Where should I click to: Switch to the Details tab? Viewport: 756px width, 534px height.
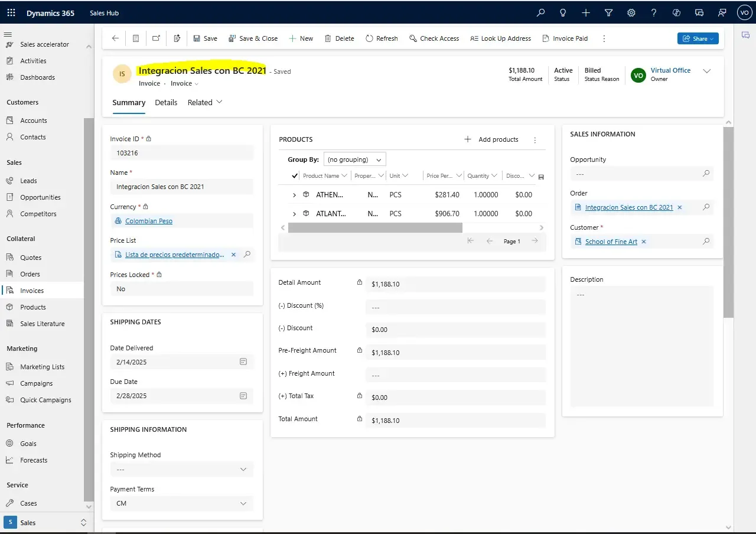pyautogui.click(x=166, y=102)
